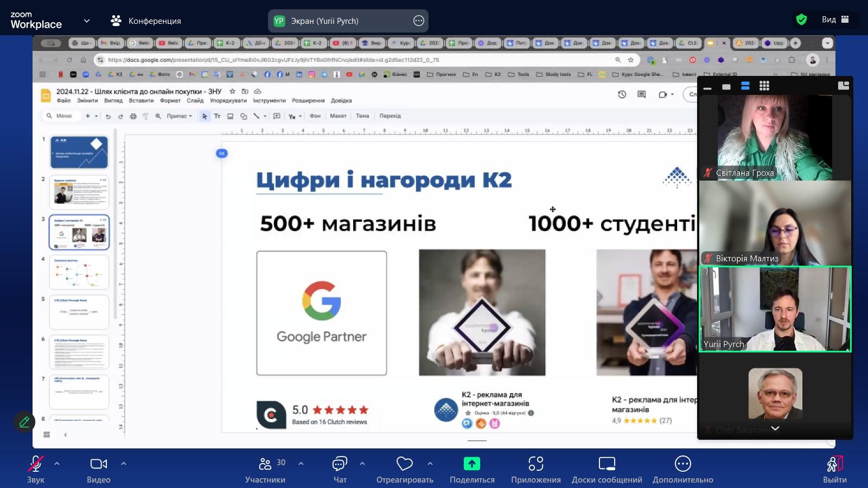868x488 pixels.
Task: Click the Тема theme button
Action: (362, 116)
